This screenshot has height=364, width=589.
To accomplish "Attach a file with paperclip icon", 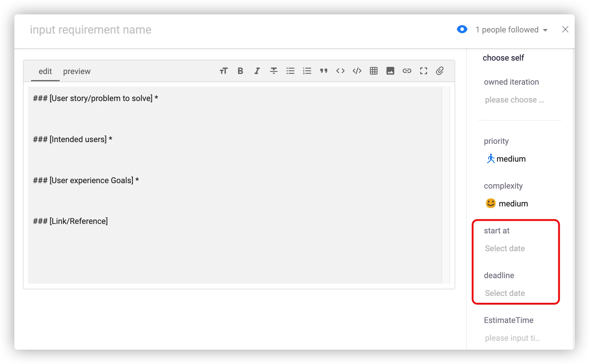I will tap(440, 71).
